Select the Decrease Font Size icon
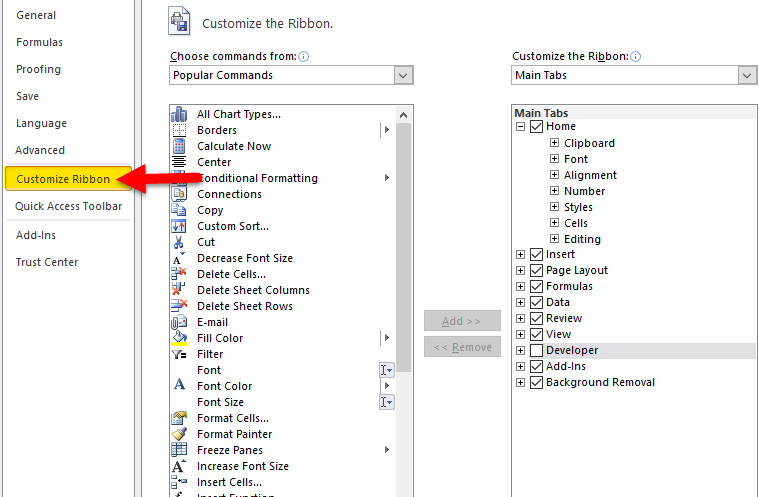The image size is (759, 497). 179,258
